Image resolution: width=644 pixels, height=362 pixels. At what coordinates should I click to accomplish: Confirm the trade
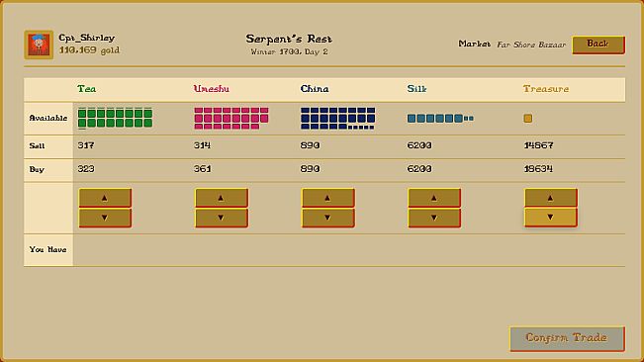click(567, 338)
